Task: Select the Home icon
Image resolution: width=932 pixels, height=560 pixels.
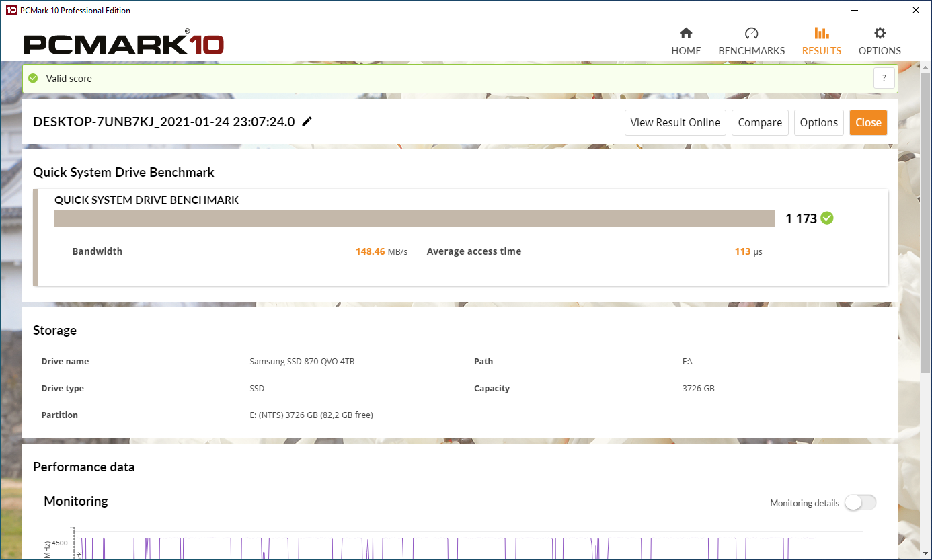Action: click(x=686, y=32)
